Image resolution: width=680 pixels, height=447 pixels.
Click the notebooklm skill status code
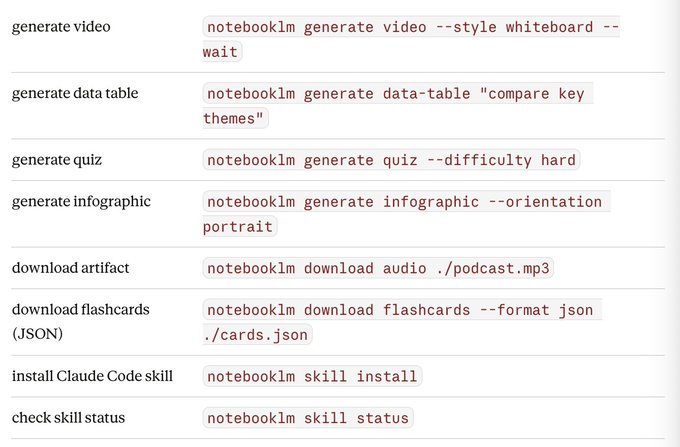coord(307,418)
